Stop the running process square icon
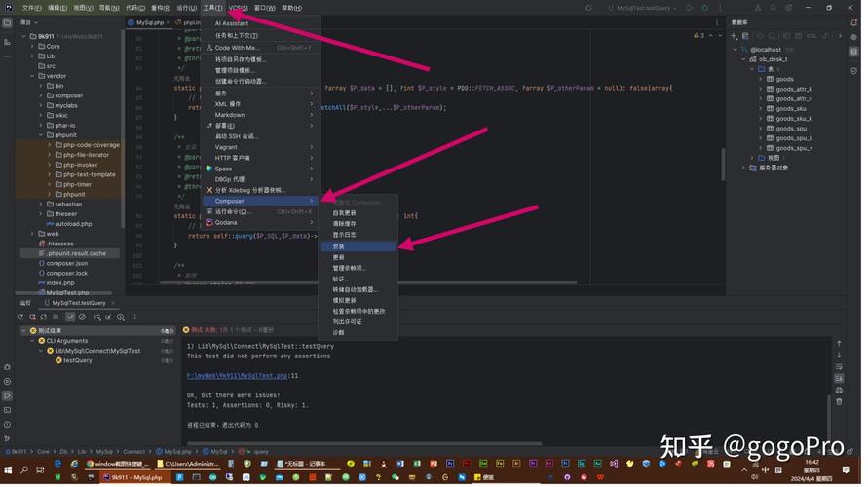The height and width of the screenshot is (487, 868). pos(56,318)
